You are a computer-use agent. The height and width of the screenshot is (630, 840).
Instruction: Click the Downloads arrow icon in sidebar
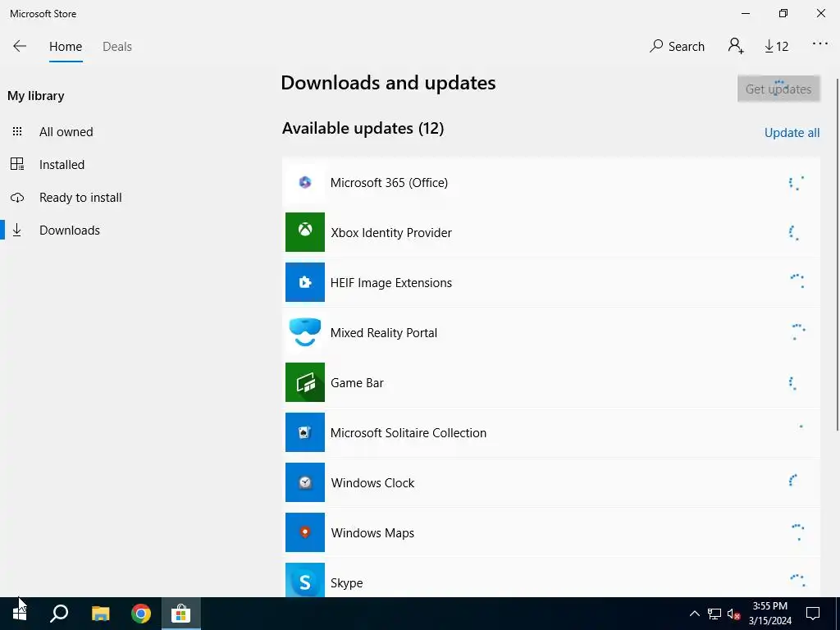[x=17, y=231]
